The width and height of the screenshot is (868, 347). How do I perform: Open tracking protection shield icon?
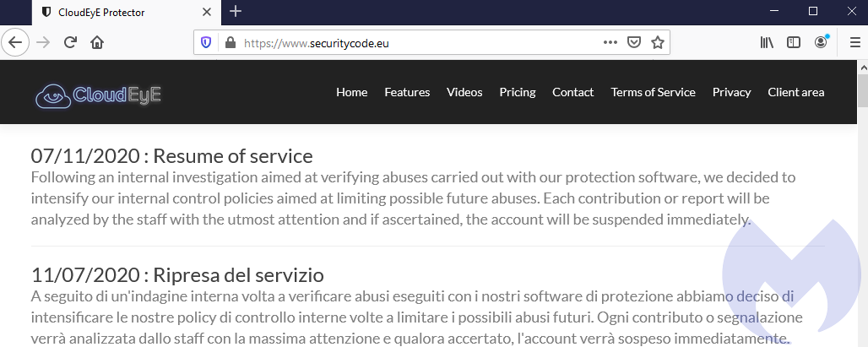click(x=207, y=42)
